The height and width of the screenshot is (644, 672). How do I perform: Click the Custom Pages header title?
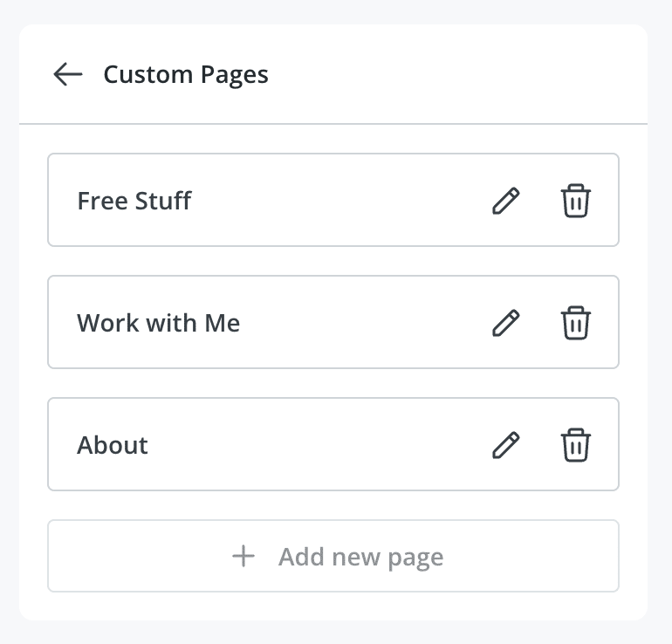[x=186, y=74]
